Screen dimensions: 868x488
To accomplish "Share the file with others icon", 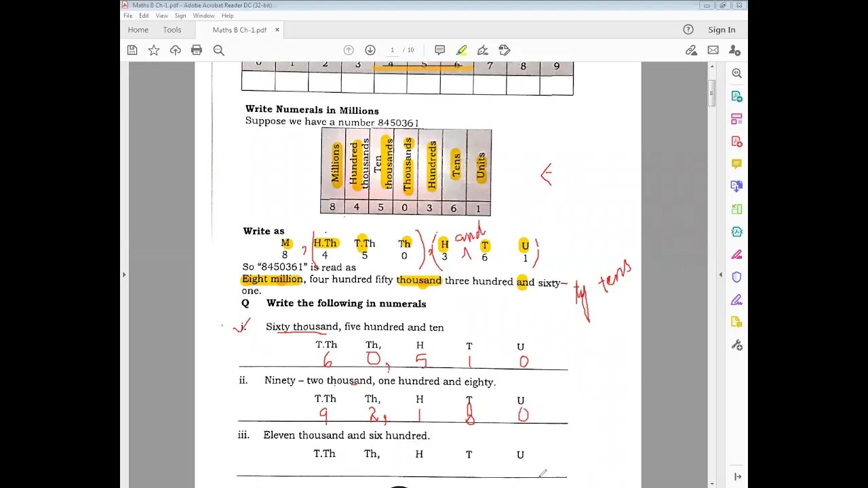I will coord(734,50).
